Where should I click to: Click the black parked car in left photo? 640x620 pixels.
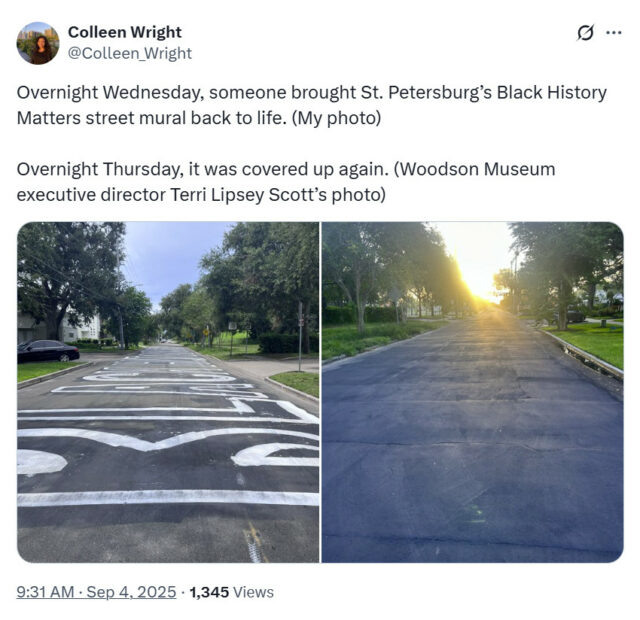click(48, 351)
